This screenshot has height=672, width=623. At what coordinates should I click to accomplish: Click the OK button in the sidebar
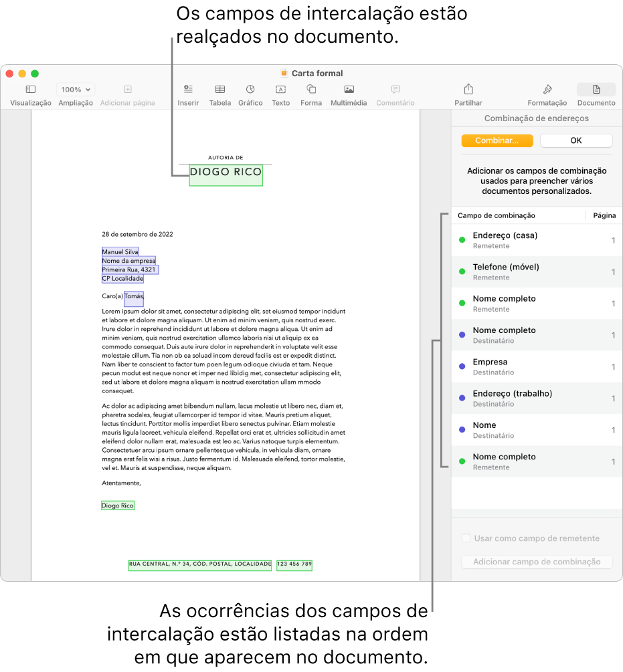[576, 140]
